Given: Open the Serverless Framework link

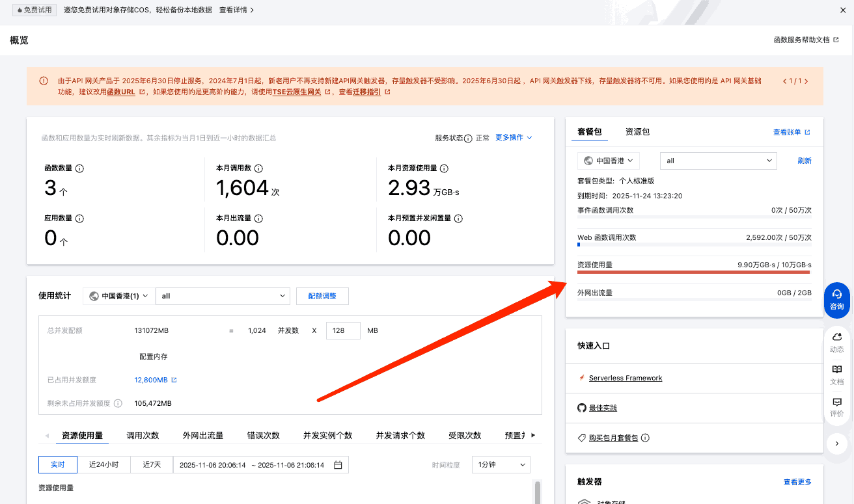Looking at the screenshot, I should point(625,378).
